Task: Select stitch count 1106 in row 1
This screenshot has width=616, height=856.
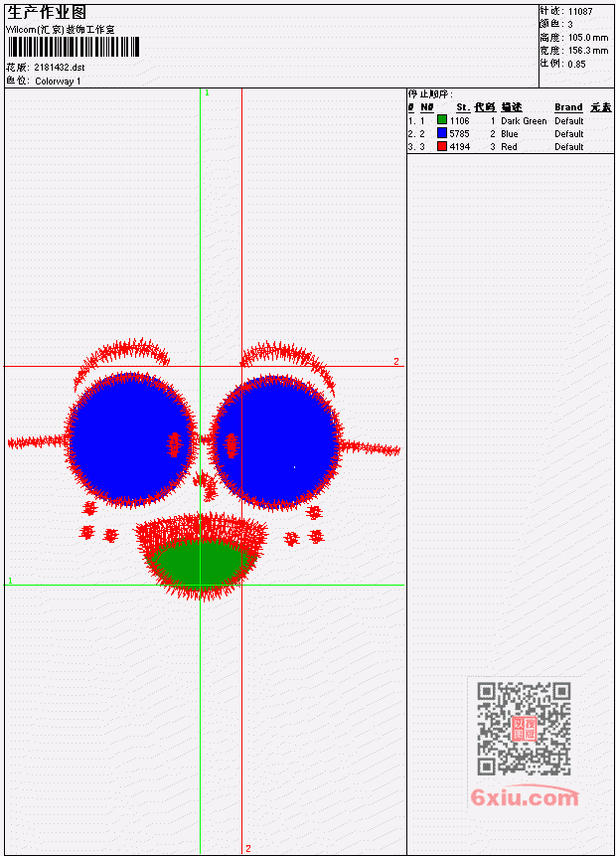Action: [459, 121]
